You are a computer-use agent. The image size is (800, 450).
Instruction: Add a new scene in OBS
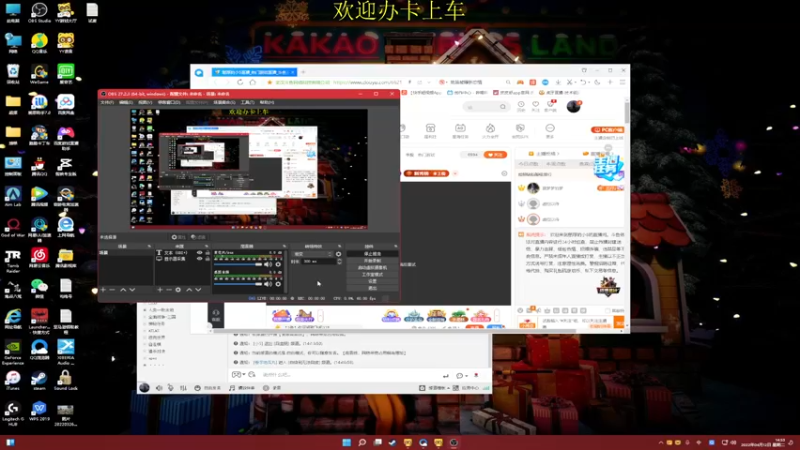coord(104,290)
